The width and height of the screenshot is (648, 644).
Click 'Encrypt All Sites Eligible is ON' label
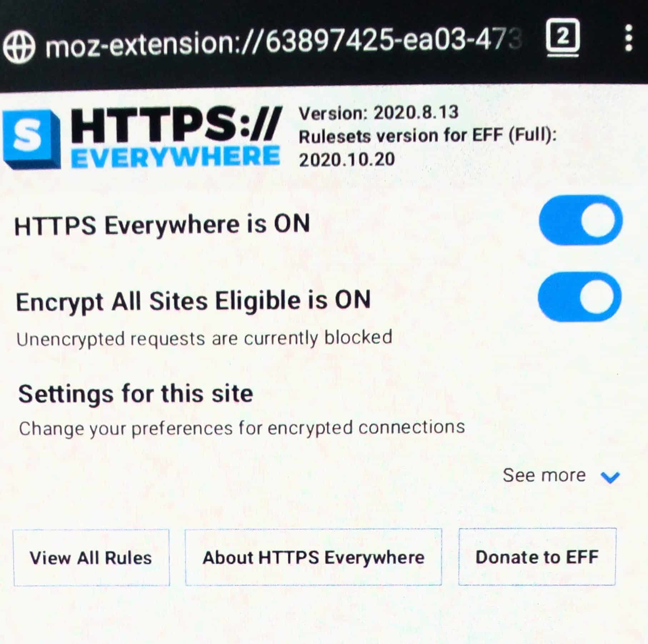[x=193, y=301]
